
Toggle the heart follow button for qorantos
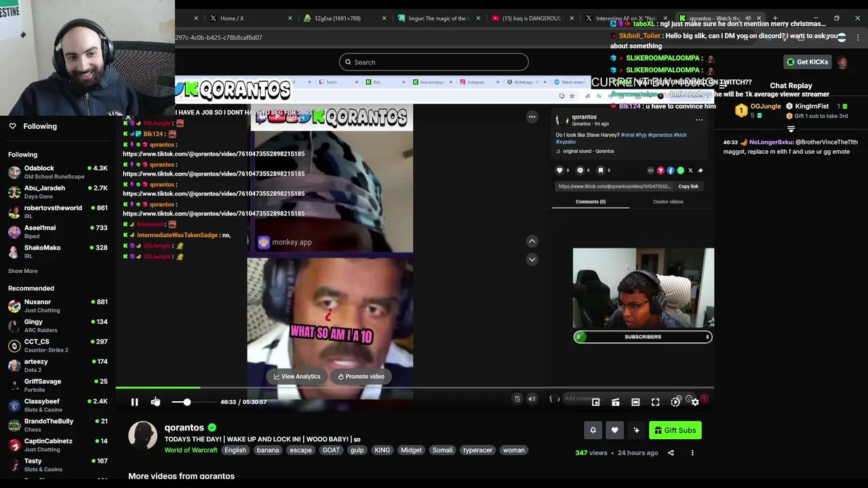pos(614,430)
